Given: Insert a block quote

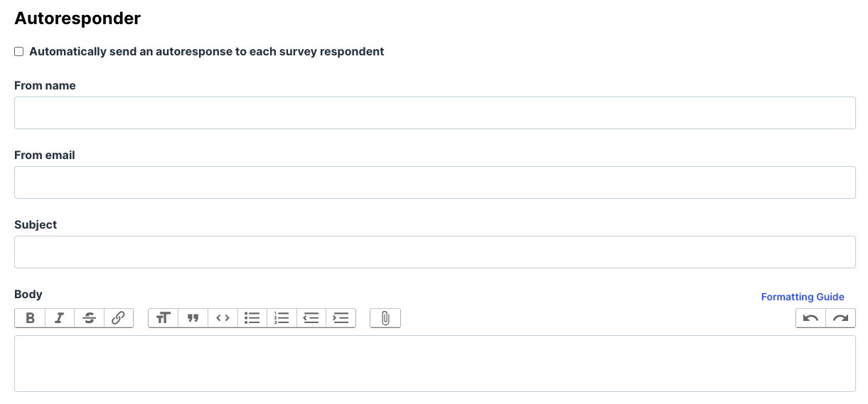Looking at the screenshot, I should click(x=193, y=318).
